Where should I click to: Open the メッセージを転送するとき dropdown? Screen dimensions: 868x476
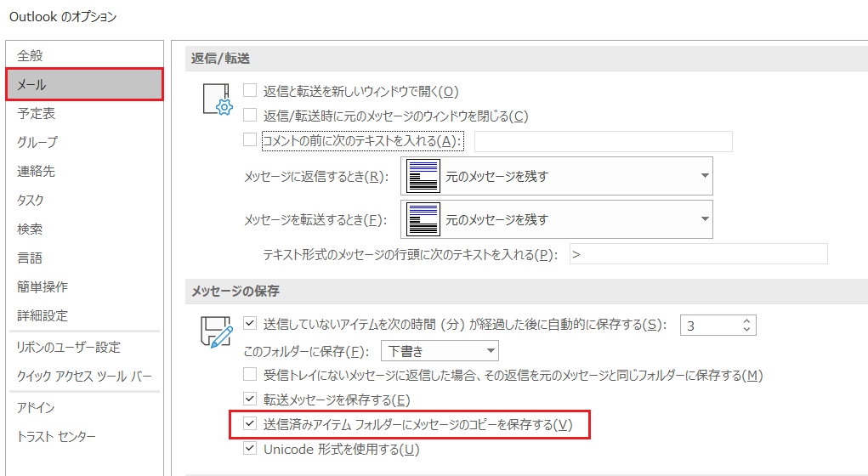(556, 219)
